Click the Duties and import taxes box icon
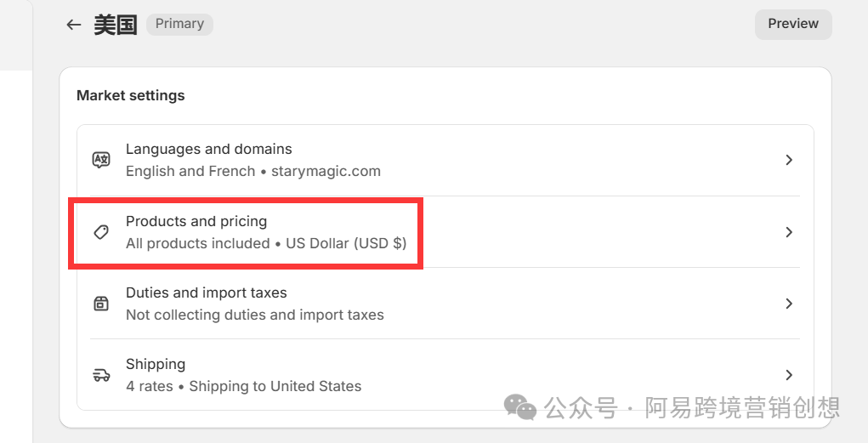 tap(101, 304)
